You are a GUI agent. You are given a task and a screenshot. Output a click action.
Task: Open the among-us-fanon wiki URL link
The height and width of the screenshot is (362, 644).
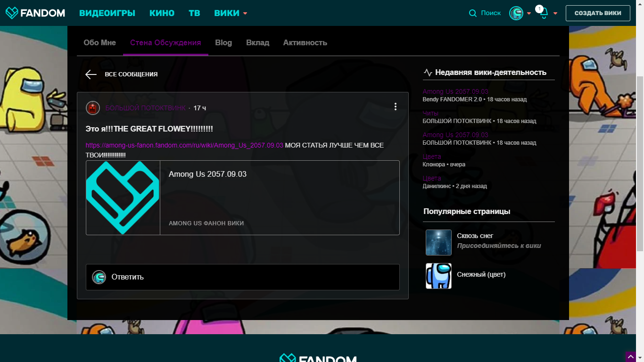(x=184, y=145)
